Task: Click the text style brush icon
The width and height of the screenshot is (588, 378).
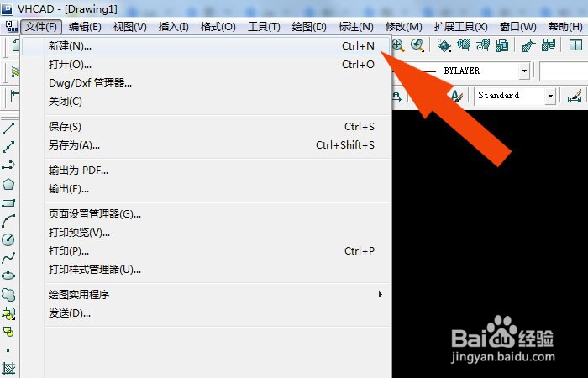Action: pos(457,96)
